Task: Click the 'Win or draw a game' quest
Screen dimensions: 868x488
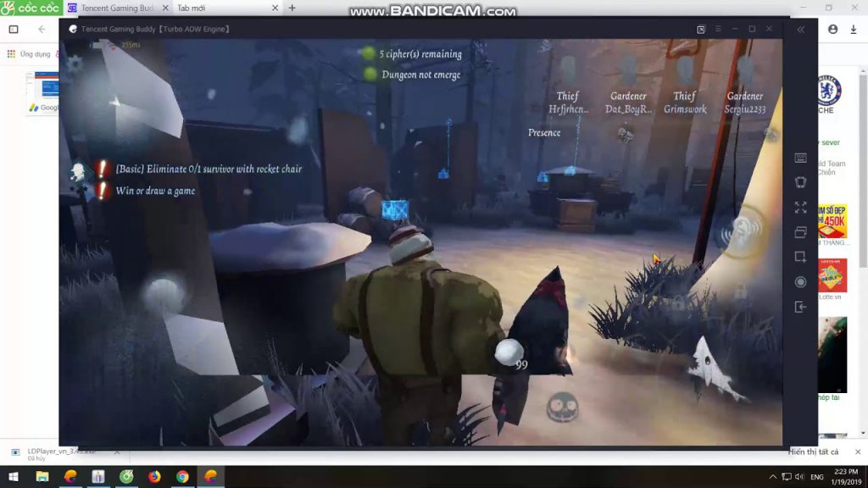Action: [155, 191]
